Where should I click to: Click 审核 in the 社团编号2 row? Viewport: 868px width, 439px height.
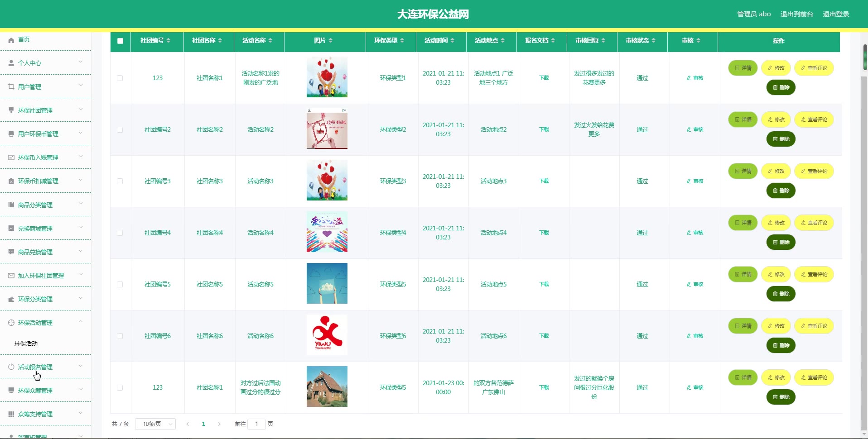pos(695,130)
